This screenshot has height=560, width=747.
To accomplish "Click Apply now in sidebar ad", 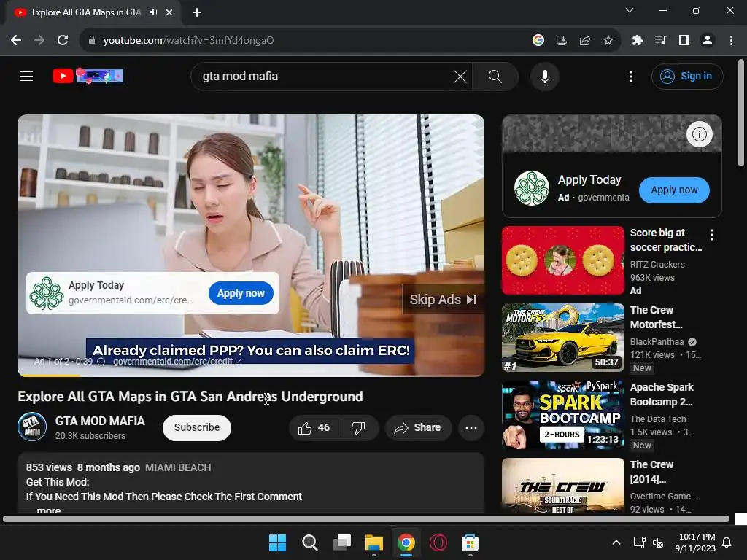I will [674, 190].
